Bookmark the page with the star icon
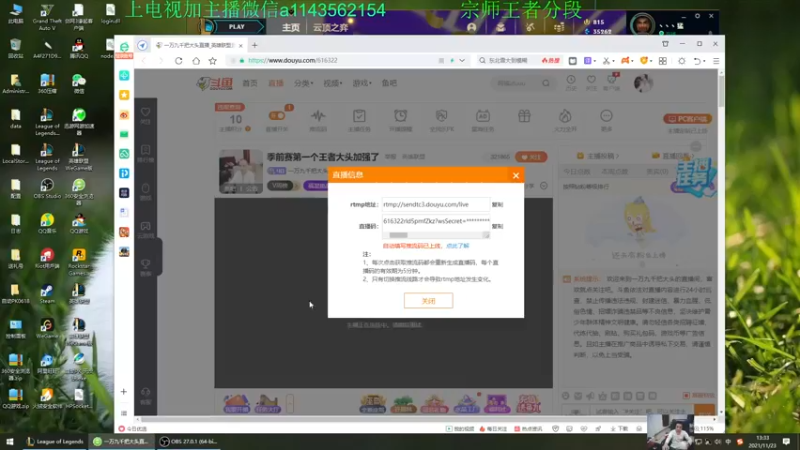This screenshot has height=450, width=800. tap(213, 61)
